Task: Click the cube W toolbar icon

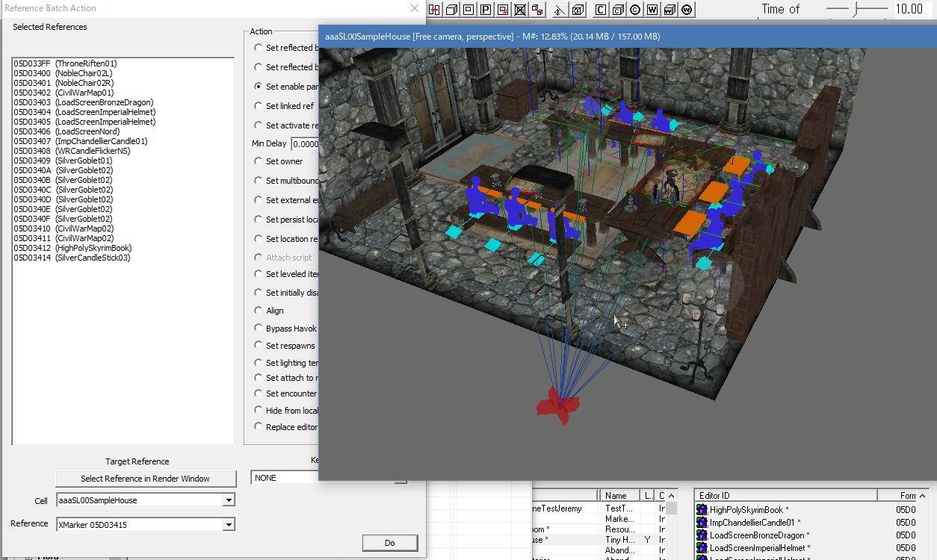Action: click(669, 10)
